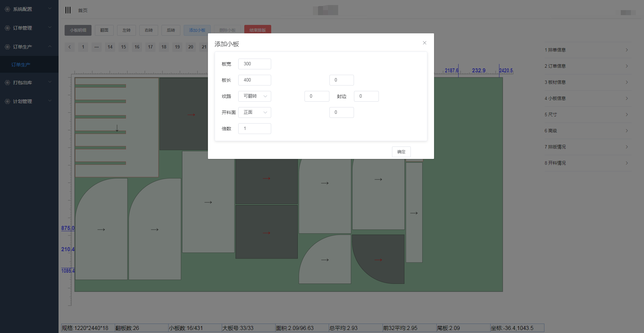Go to page 16 in pagination

(x=137, y=47)
